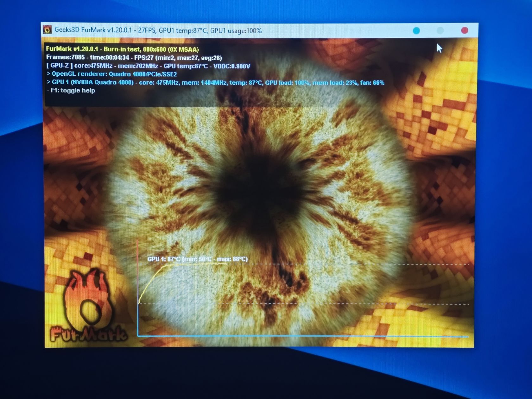Click 'OpenGL renderer: Quadro 4000/PCIe/SSE2' line
Screen dimensions: 532x399
click(x=111, y=74)
